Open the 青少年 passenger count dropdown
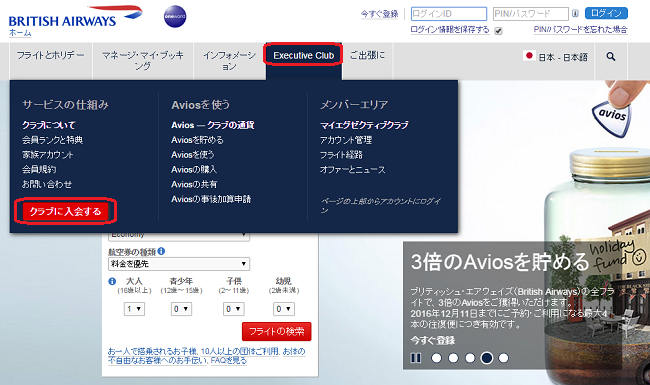This screenshot has width=650, height=385. tap(181, 309)
